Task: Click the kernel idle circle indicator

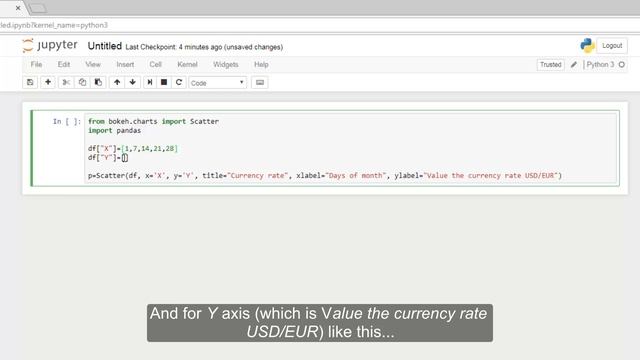Action: click(x=622, y=64)
